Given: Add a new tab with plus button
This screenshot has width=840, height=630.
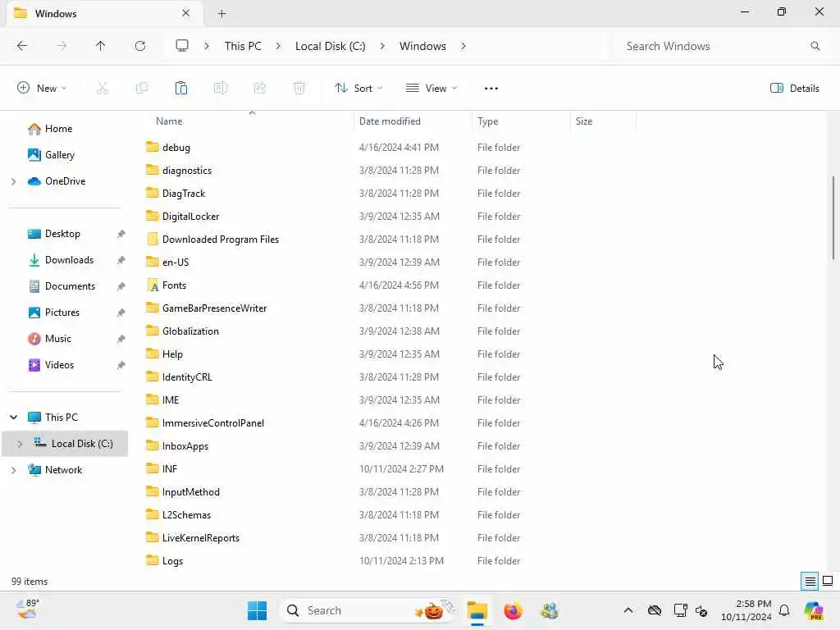Looking at the screenshot, I should (221, 14).
